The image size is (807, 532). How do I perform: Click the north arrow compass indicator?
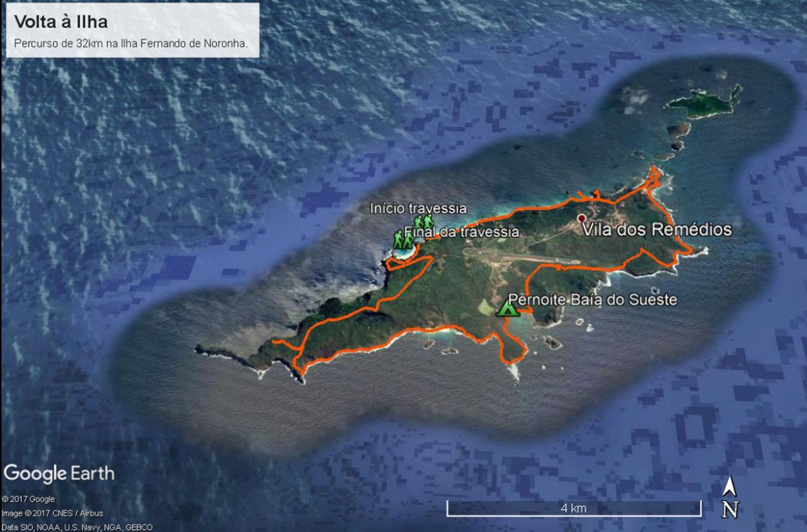tap(730, 497)
